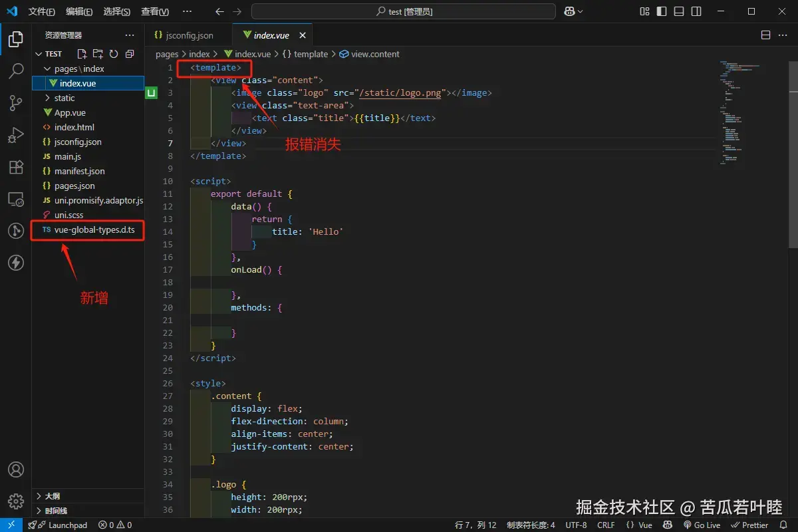This screenshot has width=798, height=532.
Task: Switch to the jsconfig.json tab
Action: pos(189,35)
